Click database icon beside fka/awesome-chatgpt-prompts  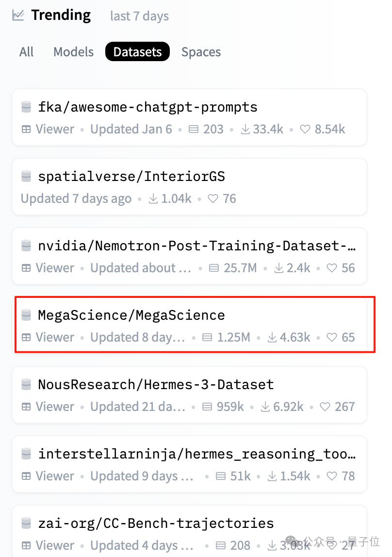click(x=26, y=107)
